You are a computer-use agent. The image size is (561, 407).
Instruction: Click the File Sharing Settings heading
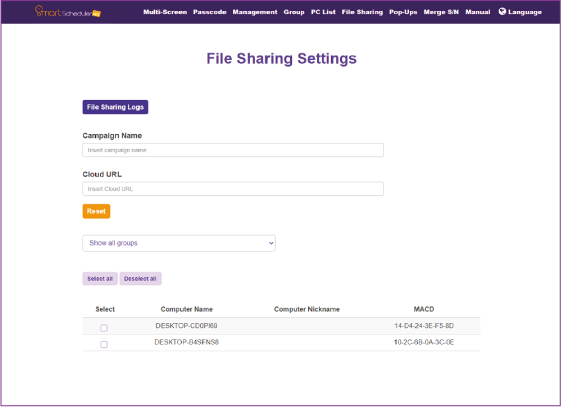point(281,59)
